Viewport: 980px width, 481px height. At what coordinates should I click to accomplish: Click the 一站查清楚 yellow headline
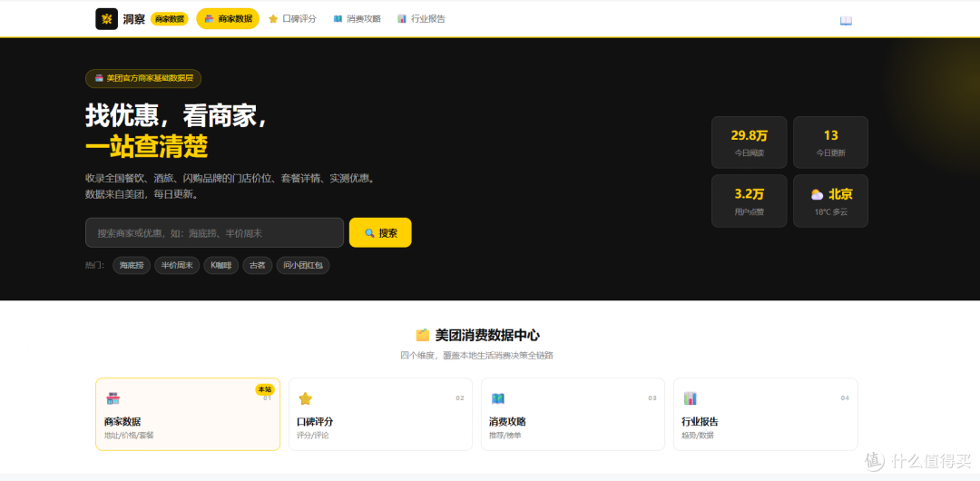tap(146, 148)
